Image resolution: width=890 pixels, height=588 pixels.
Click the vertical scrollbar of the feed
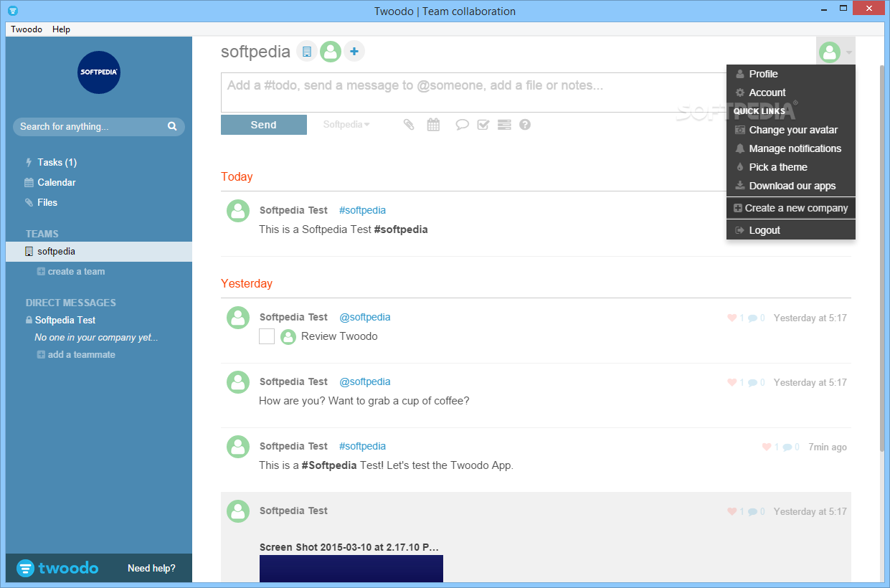[x=884, y=258]
